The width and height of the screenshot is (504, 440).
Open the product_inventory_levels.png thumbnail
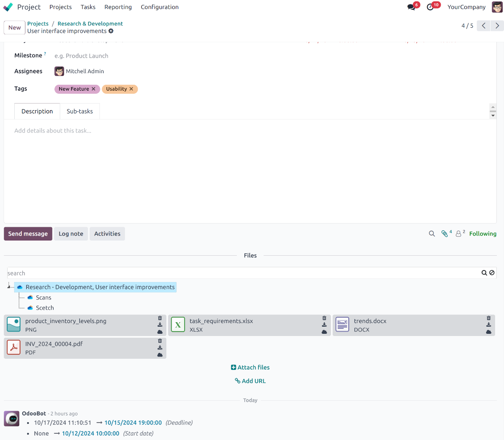coord(13,324)
